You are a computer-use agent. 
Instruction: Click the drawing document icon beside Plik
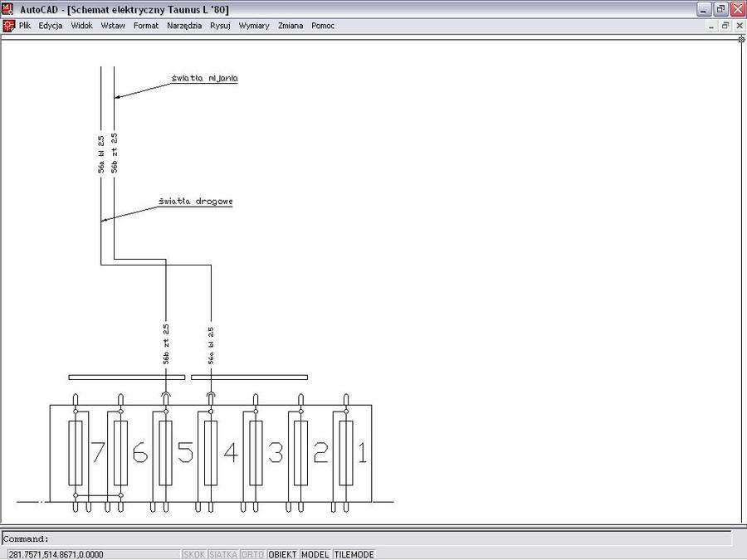coord(8,26)
